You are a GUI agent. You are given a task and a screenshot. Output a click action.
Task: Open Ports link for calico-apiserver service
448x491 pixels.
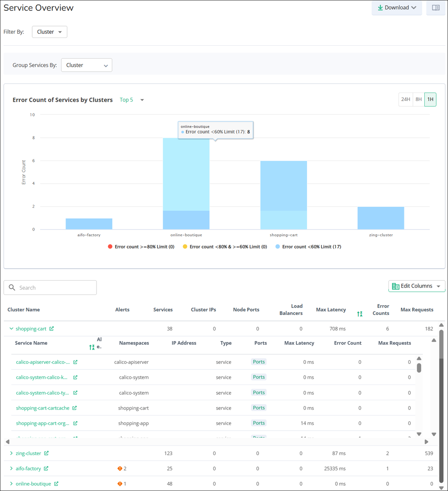click(x=259, y=362)
